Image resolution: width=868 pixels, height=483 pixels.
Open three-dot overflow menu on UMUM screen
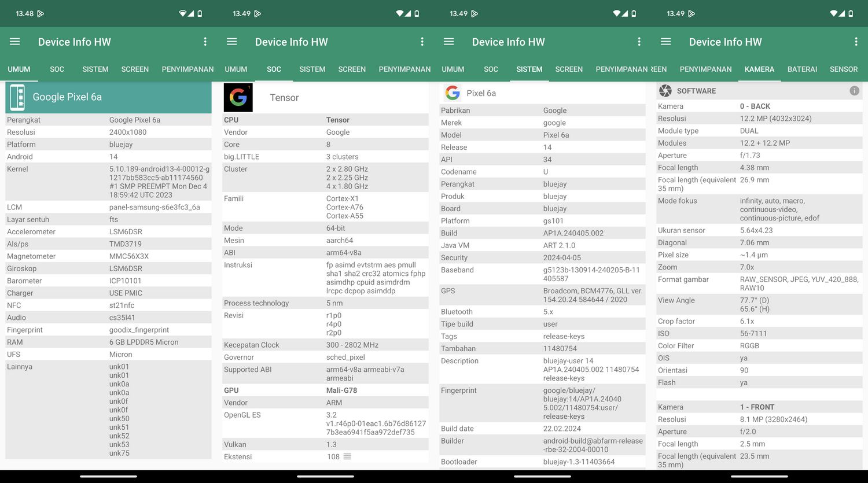205,42
